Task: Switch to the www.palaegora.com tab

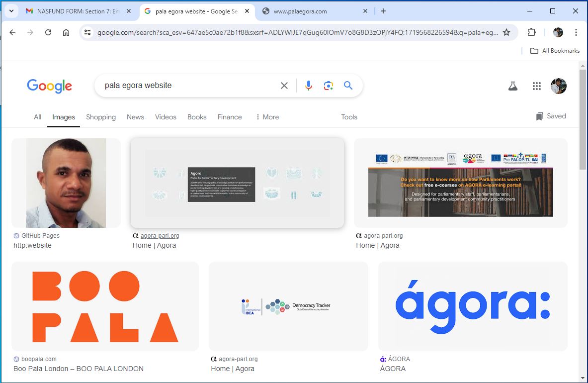Action: pyautogui.click(x=314, y=11)
